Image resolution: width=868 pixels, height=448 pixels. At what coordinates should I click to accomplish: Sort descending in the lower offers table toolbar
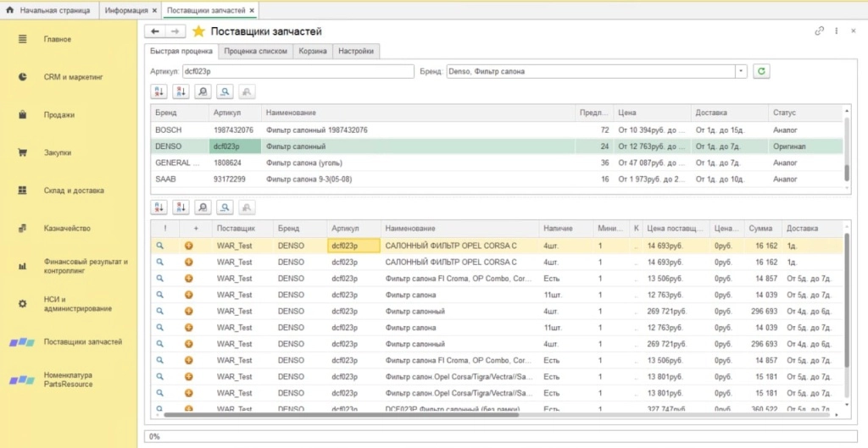181,207
